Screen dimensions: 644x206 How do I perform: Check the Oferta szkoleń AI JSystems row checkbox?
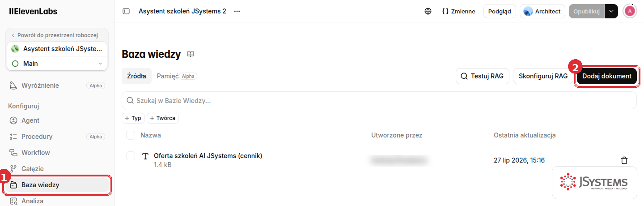131,156
